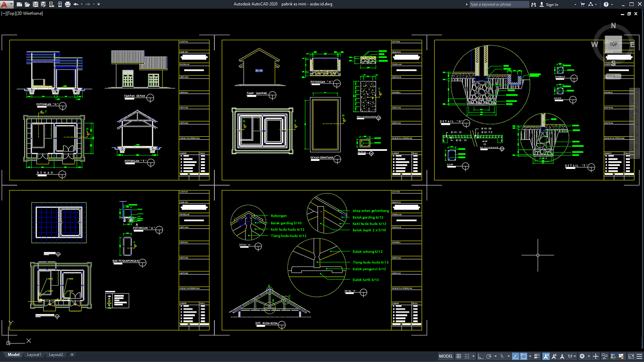Switch to the Layout2 tab

coord(56,355)
